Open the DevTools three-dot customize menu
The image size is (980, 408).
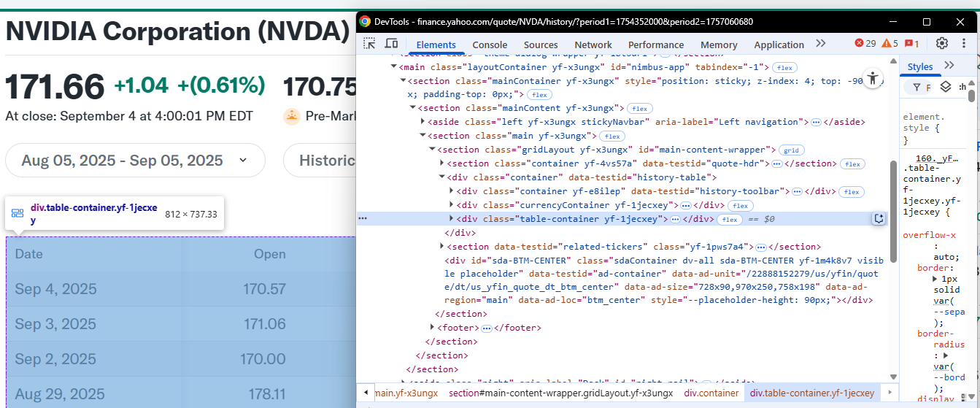(x=965, y=44)
